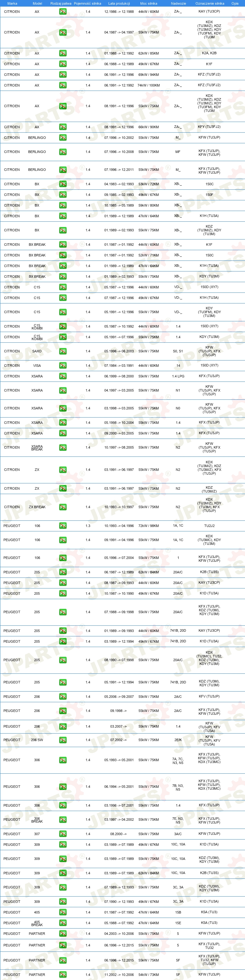Click the Moc silnika column header
This screenshot has width=245, height=980.
pyautogui.click(x=149, y=3)
